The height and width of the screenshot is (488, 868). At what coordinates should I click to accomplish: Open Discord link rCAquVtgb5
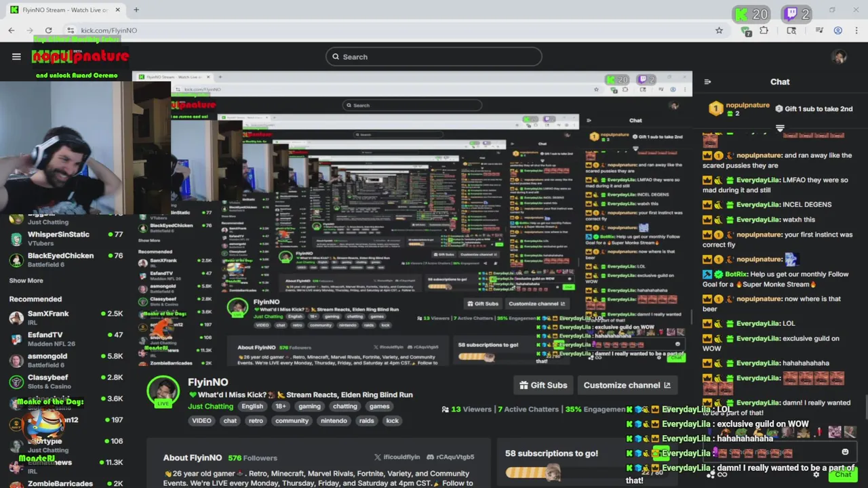[x=450, y=457]
